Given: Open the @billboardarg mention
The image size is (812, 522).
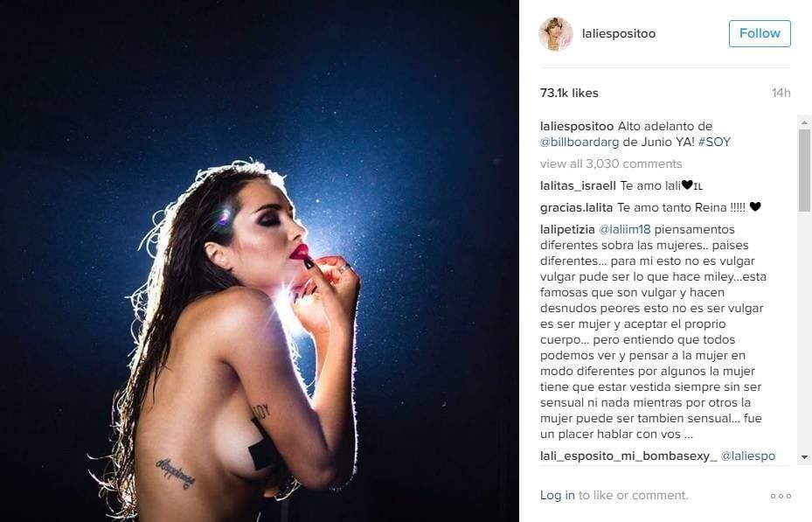Looking at the screenshot, I should tap(580, 142).
